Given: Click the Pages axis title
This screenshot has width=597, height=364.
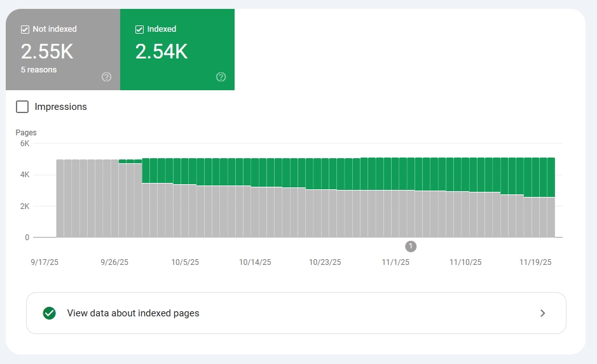Looking at the screenshot, I should click(x=26, y=133).
